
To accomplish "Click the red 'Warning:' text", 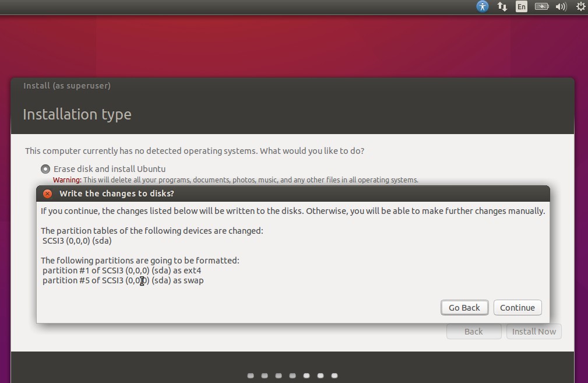I will click(x=67, y=180).
